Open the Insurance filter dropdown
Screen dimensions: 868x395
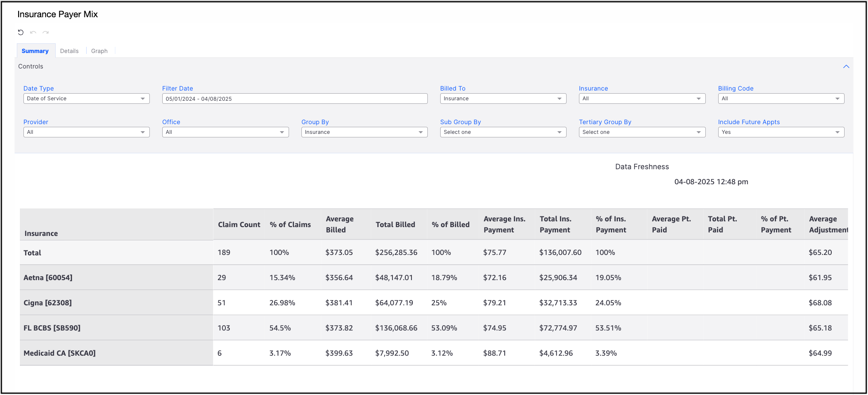642,99
